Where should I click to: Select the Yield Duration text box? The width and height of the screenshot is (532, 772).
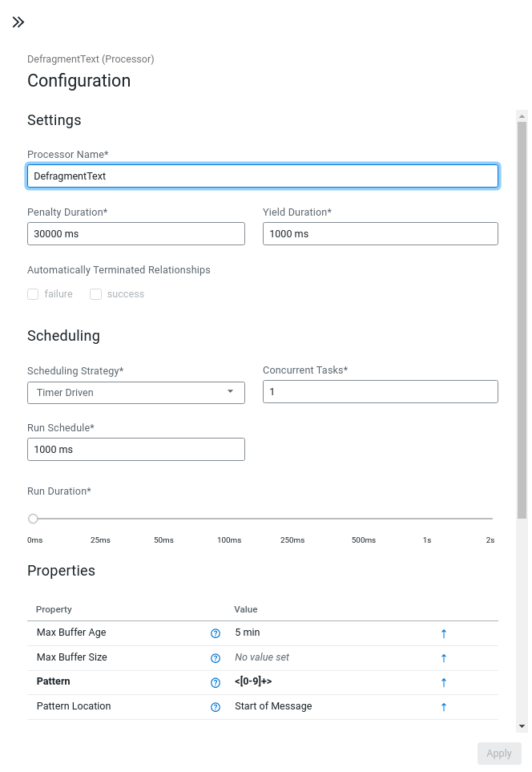click(380, 234)
